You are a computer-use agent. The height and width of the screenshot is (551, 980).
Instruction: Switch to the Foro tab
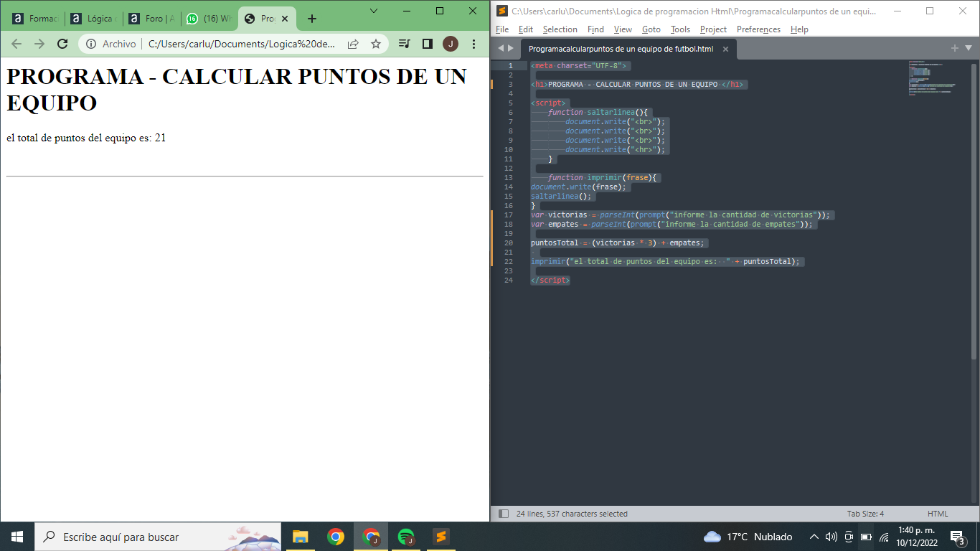click(151, 19)
